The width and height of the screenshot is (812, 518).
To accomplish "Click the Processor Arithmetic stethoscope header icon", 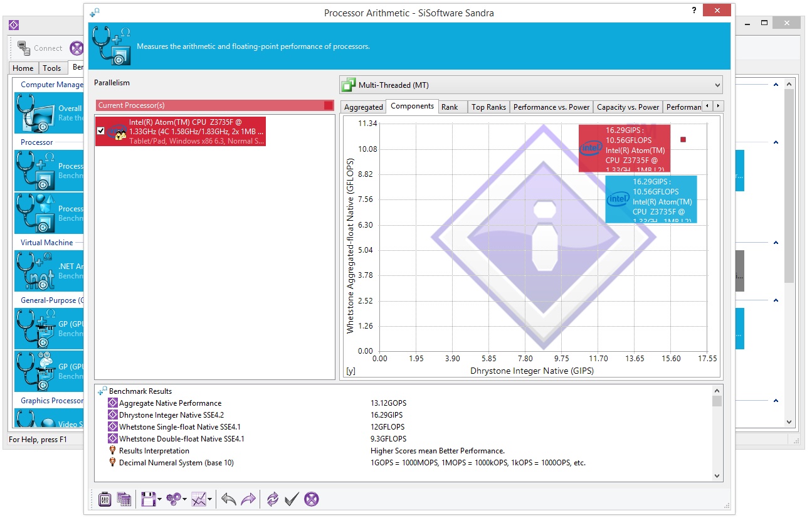I will [x=112, y=46].
